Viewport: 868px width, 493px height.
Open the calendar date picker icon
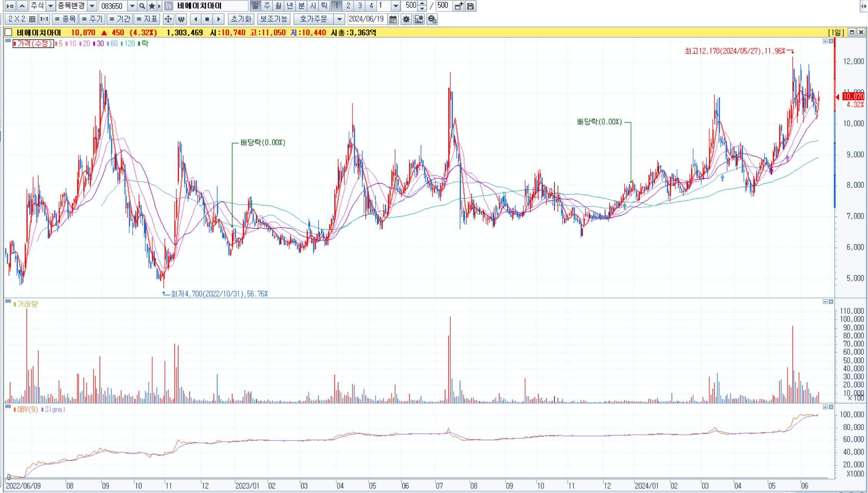pos(393,19)
